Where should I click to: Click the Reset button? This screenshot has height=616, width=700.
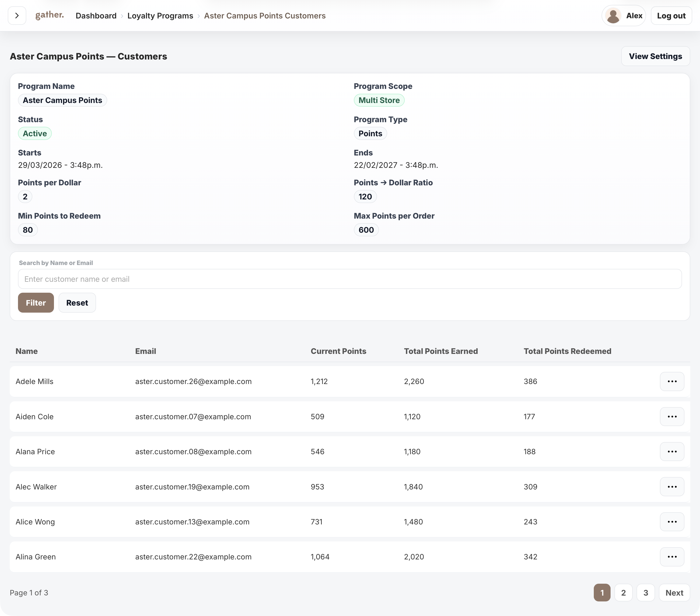77,302
